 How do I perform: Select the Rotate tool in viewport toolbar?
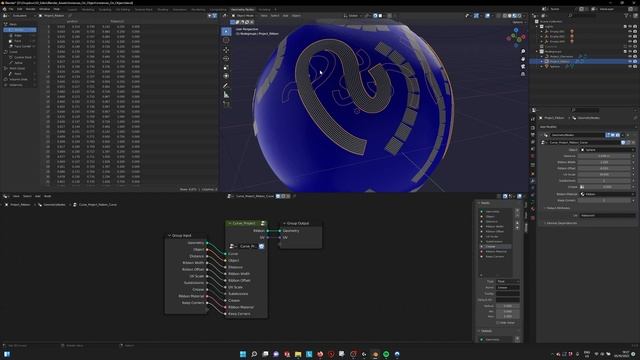coord(226,59)
